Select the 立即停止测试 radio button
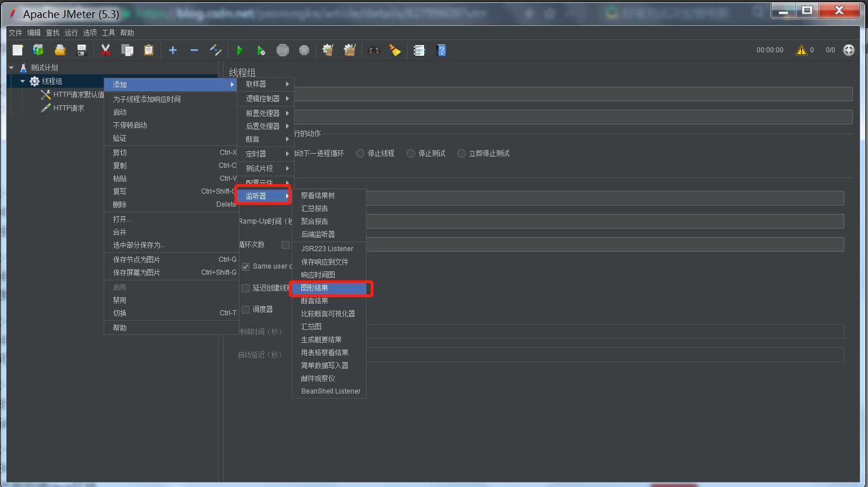The height and width of the screenshot is (487, 868). click(x=461, y=153)
